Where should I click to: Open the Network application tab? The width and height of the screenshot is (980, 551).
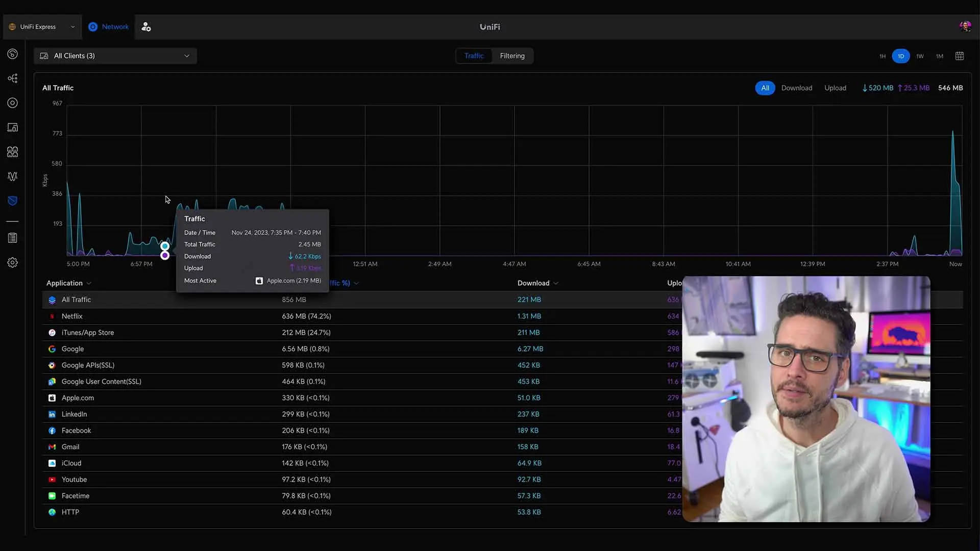point(108,27)
